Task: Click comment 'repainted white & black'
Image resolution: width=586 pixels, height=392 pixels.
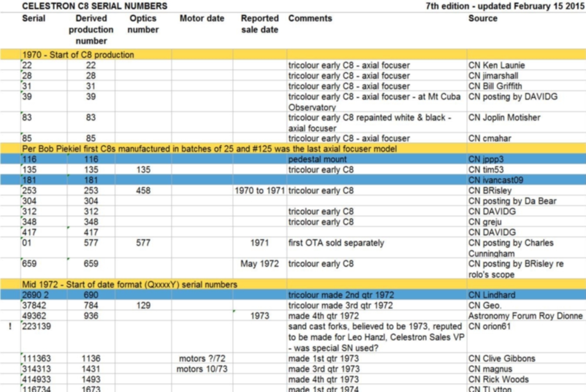Action: pyautogui.click(x=370, y=123)
